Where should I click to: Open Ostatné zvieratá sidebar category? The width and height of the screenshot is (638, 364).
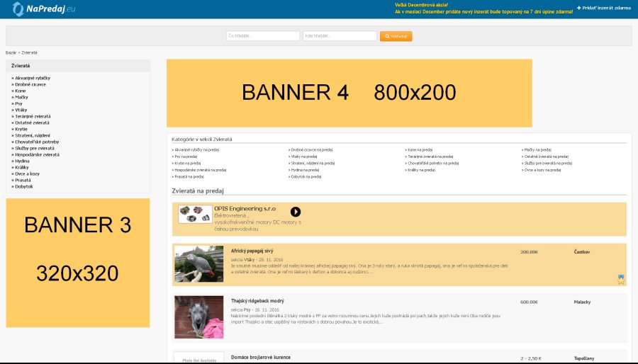tap(32, 123)
